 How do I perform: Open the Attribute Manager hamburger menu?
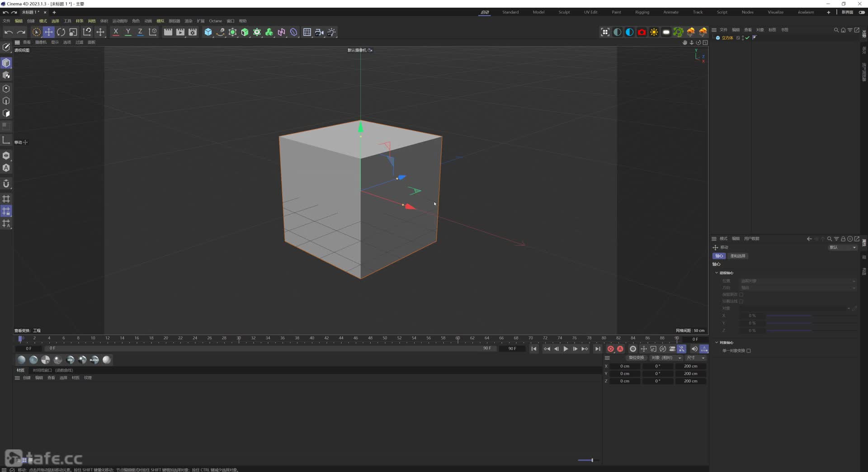(x=714, y=239)
